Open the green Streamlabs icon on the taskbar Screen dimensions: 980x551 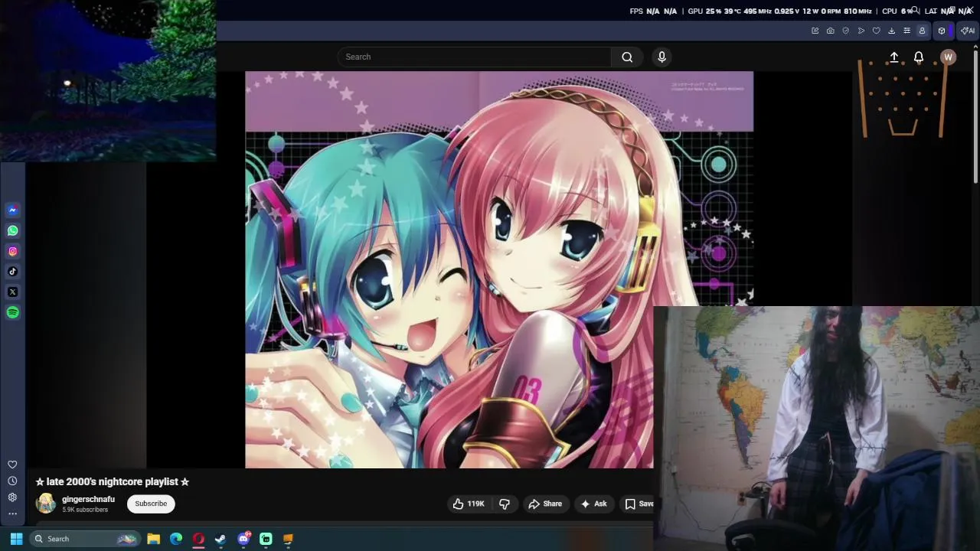(x=266, y=539)
